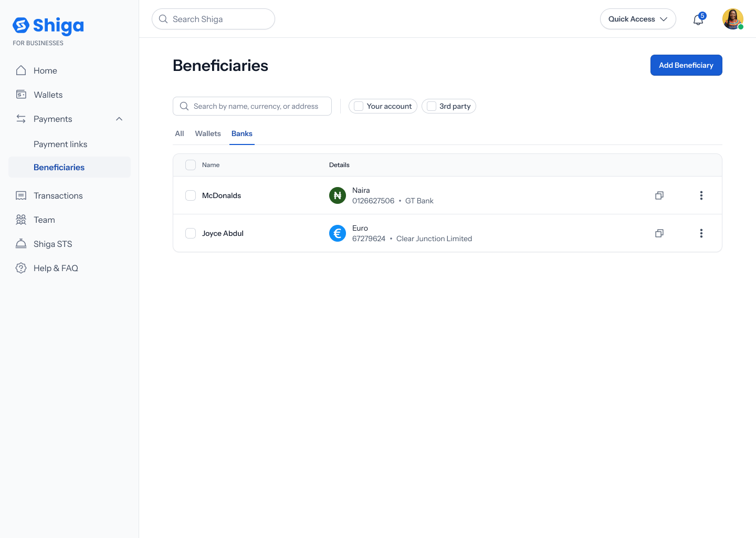This screenshot has height=538, width=756.
Task: Switch to the Wallets tab
Action: click(x=208, y=133)
